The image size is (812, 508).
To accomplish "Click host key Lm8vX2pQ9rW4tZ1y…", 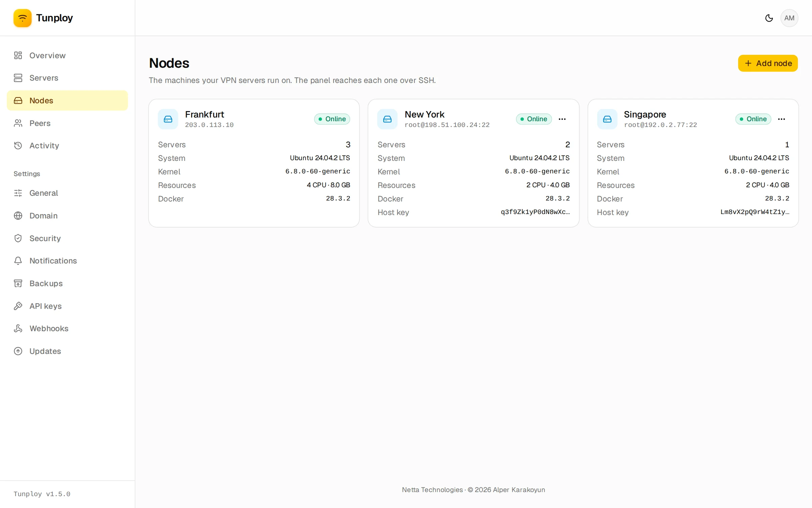I will [755, 212].
